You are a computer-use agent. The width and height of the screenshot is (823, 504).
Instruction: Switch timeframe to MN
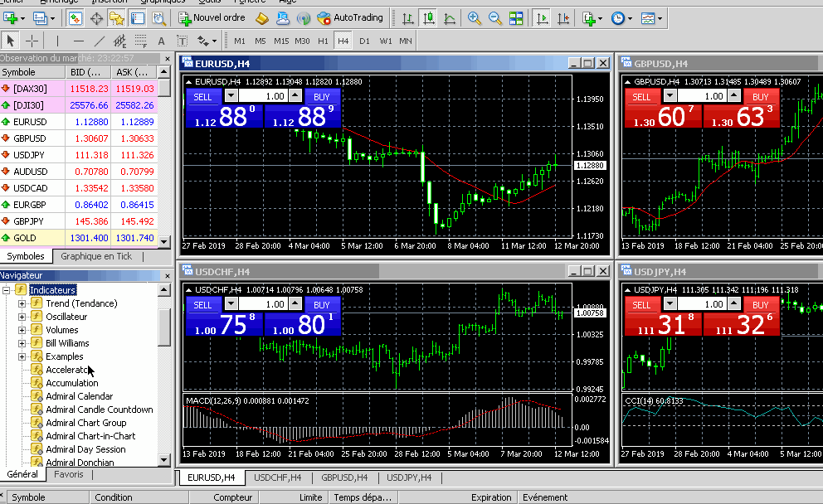click(x=405, y=41)
